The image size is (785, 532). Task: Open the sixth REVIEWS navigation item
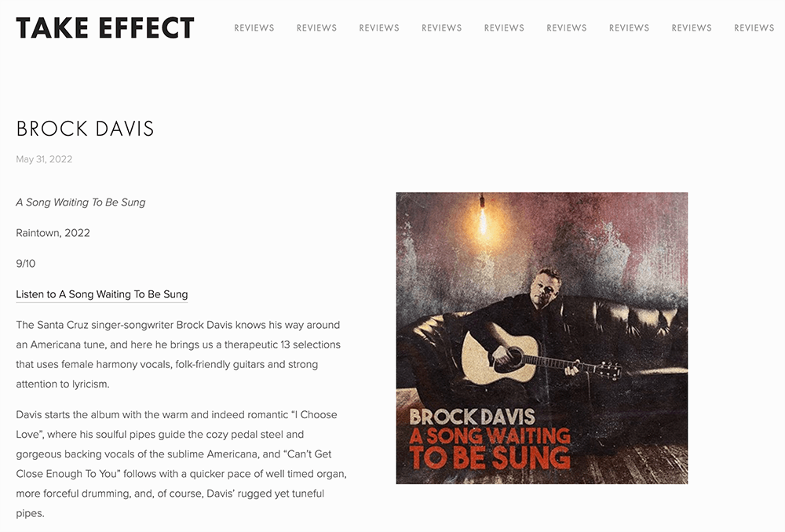click(567, 28)
